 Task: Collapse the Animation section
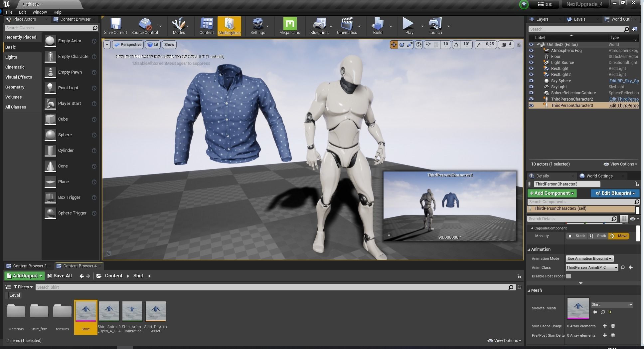tap(529, 249)
